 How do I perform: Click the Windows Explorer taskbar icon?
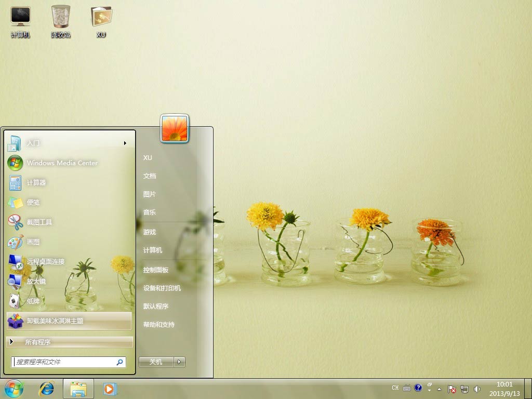click(x=78, y=389)
